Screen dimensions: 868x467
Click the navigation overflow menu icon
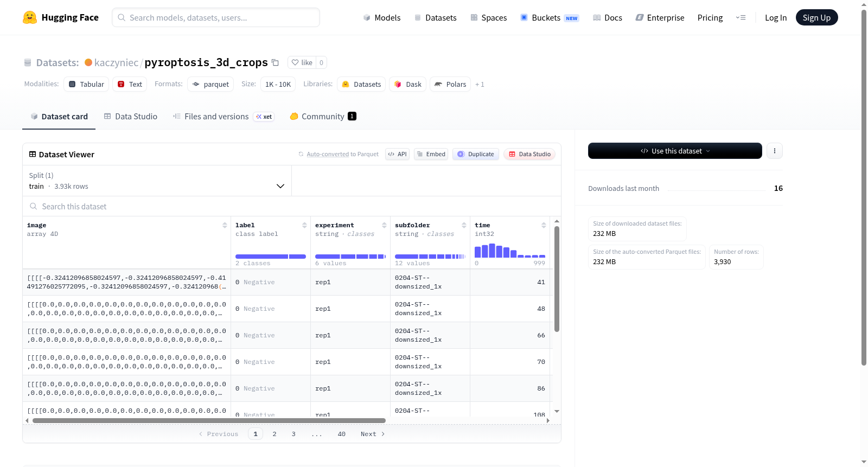pyautogui.click(x=741, y=17)
